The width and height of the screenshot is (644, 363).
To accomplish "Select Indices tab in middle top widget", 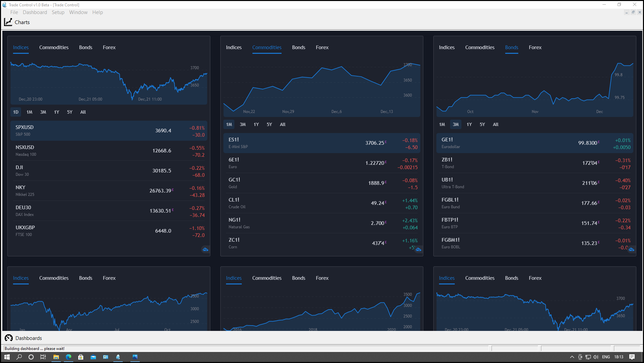I will click(x=234, y=47).
